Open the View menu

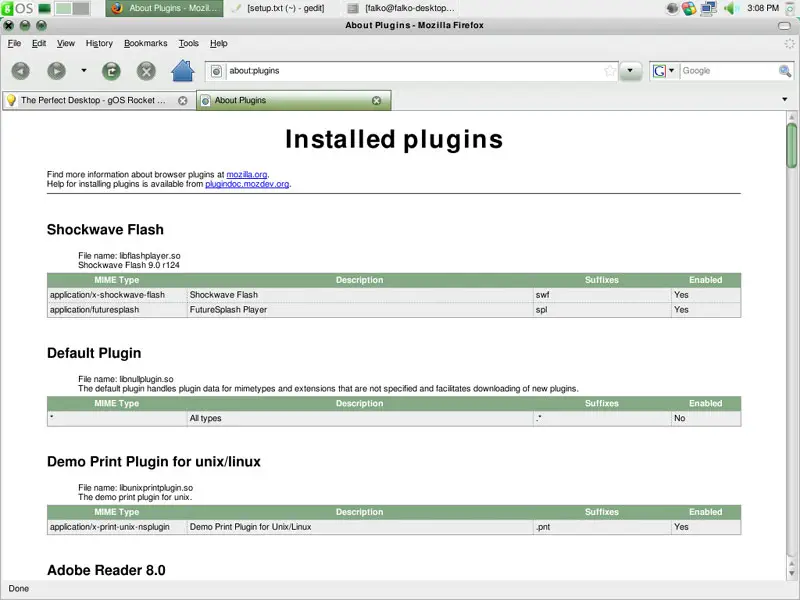[x=65, y=43]
